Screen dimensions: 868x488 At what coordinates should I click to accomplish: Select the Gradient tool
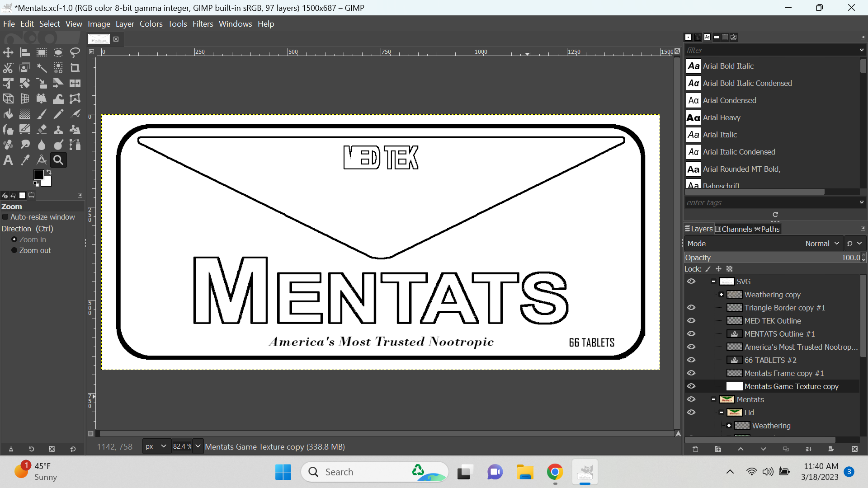(25, 114)
